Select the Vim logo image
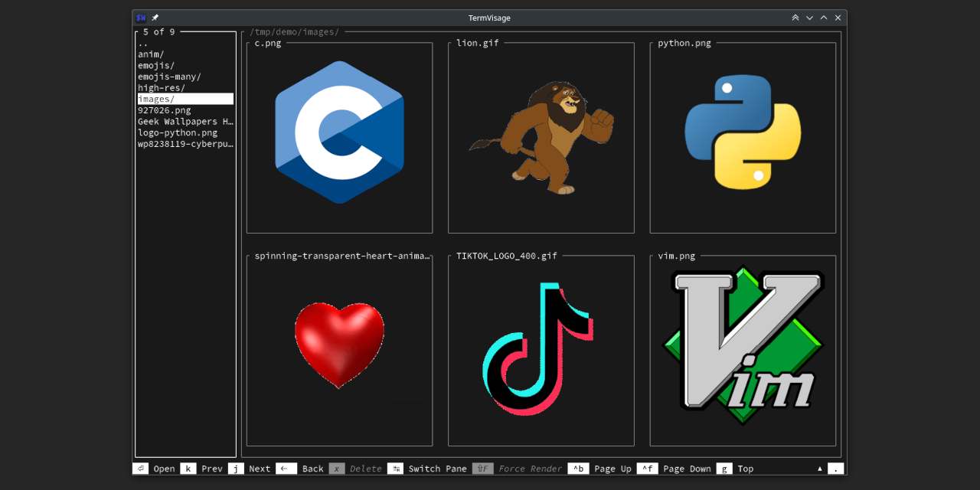Viewport: 980px width, 490px height. [743, 345]
